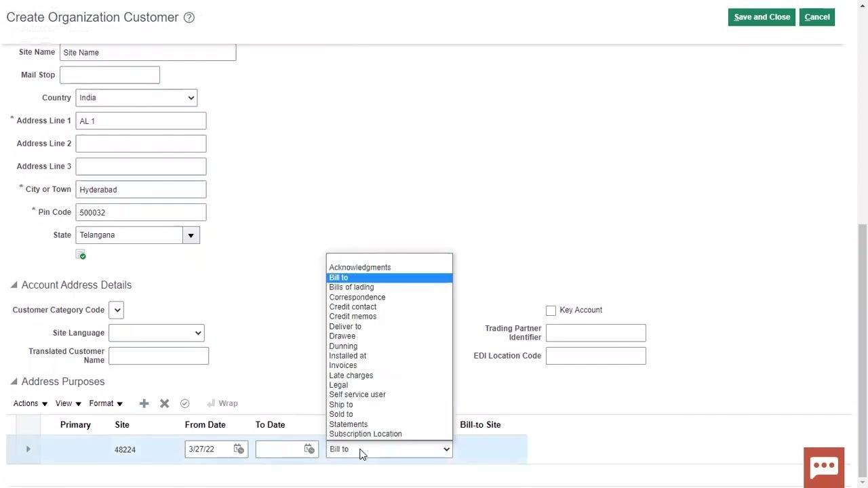Screen dimensions: 868x488
Task: Select Acknowledgments from purpose list
Action: (x=389, y=268)
